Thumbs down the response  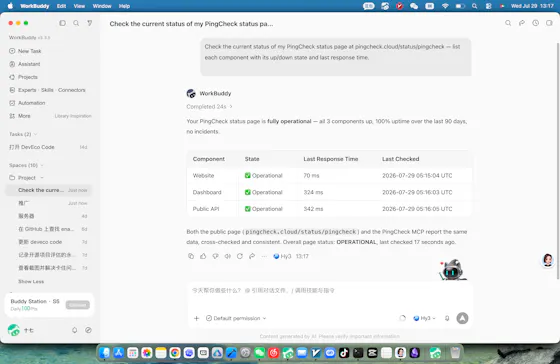point(215,256)
